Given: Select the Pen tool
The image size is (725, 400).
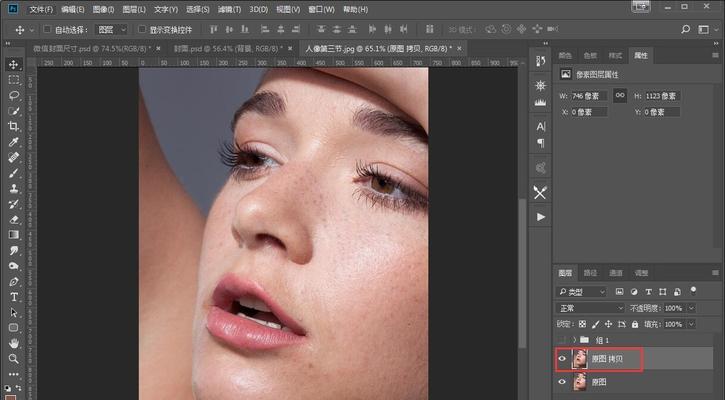Looking at the screenshot, I should point(13,282).
